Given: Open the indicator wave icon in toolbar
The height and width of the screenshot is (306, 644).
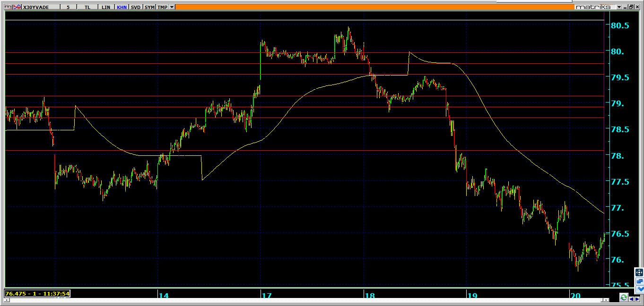Looking at the screenshot, I should [x=17, y=7].
